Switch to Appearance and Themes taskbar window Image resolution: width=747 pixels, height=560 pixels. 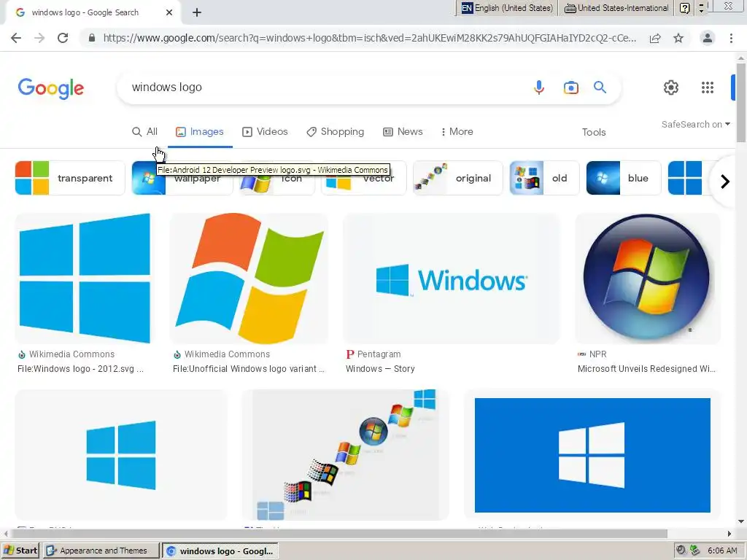[101, 551]
